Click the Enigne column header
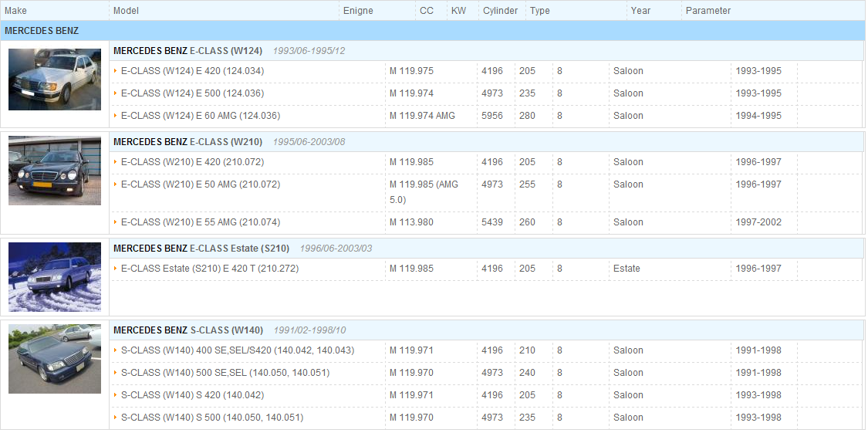Image resolution: width=868 pixels, height=433 pixels. pyautogui.click(x=358, y=11)
